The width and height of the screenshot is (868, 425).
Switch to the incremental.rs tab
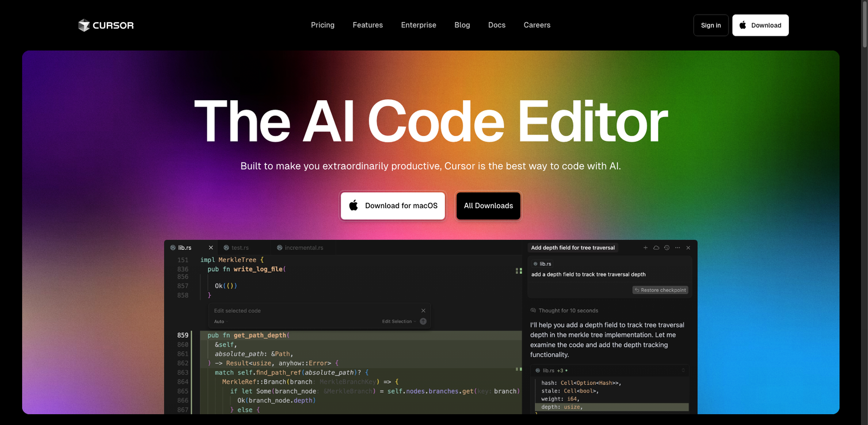pos(304,248)
